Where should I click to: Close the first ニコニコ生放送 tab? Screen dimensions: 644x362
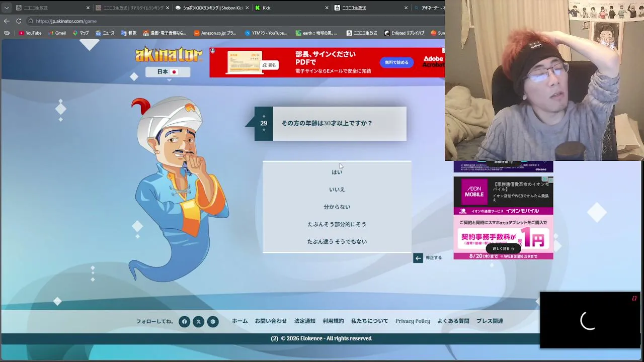(88, 8)
